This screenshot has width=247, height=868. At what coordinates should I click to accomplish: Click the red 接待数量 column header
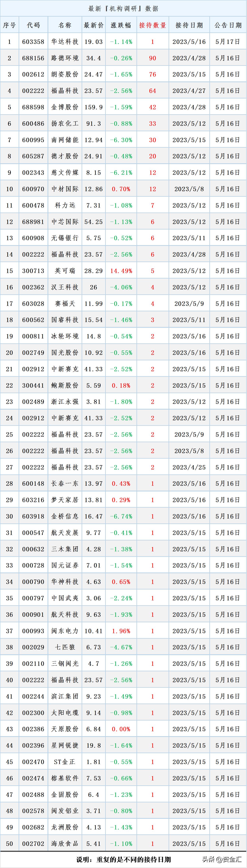(153, 25)
